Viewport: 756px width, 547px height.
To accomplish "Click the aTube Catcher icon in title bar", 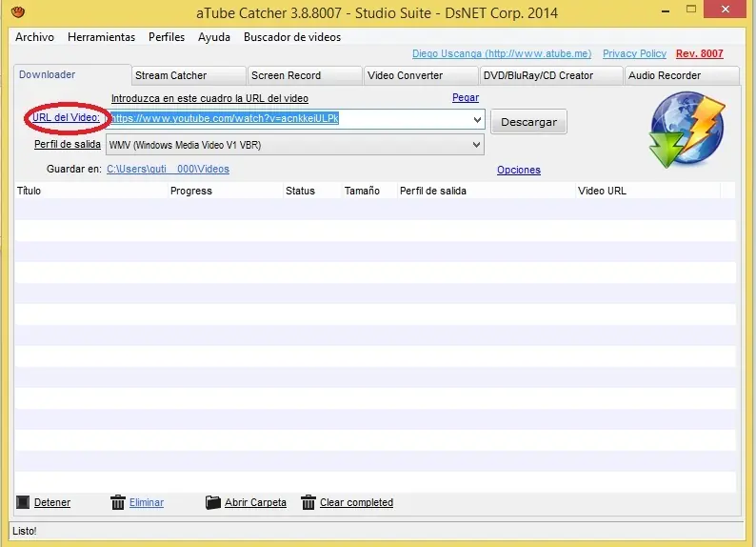I will [18, 11].
